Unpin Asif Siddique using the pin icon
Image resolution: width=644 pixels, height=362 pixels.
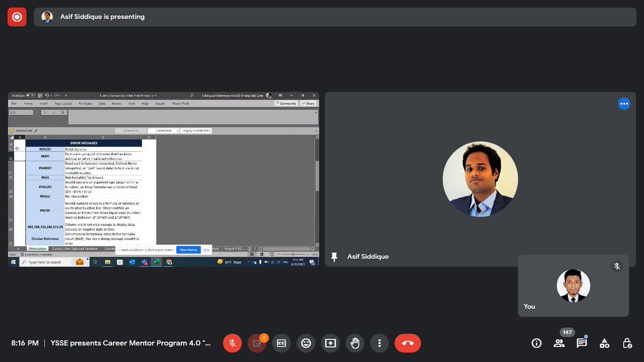pos(334,257)
